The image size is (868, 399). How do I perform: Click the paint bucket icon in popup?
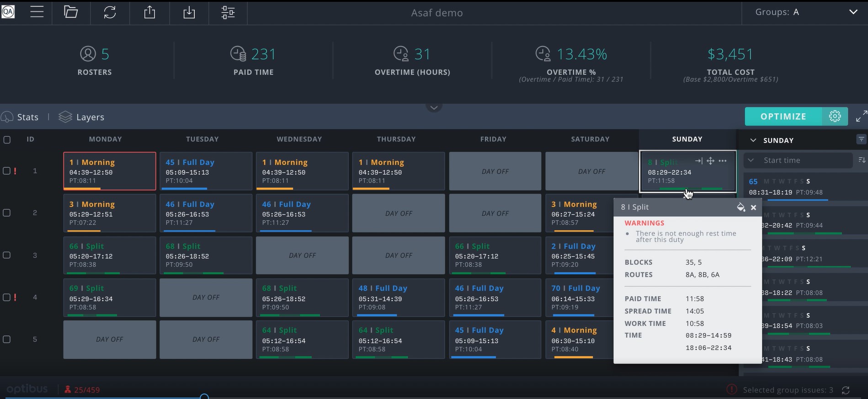pos(741,207)
